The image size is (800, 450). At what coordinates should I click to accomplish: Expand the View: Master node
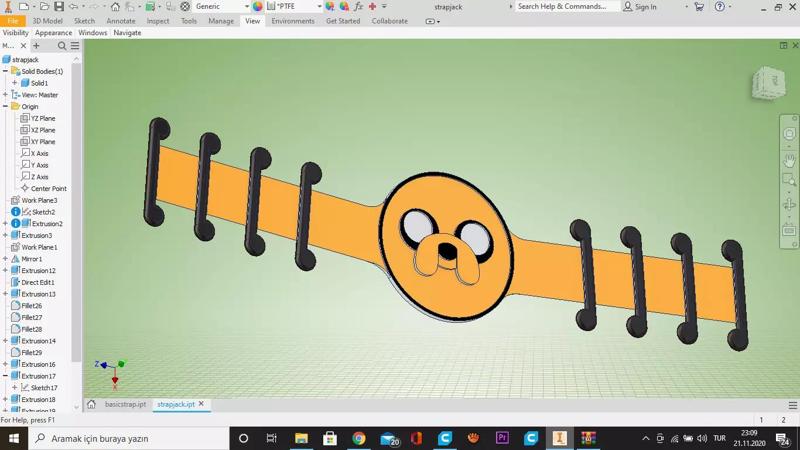(5, 95)
